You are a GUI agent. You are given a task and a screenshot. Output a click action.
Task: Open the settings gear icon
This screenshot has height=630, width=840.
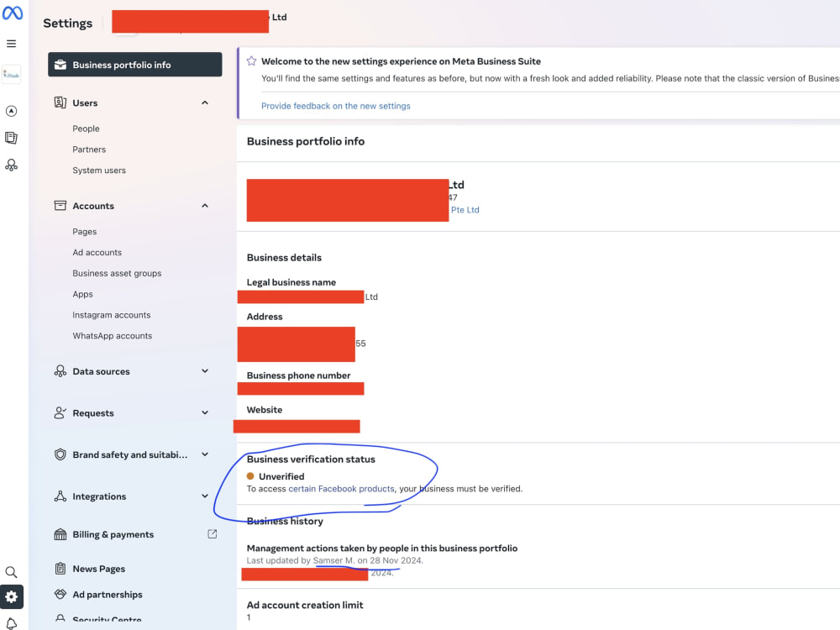click(11, 596)
